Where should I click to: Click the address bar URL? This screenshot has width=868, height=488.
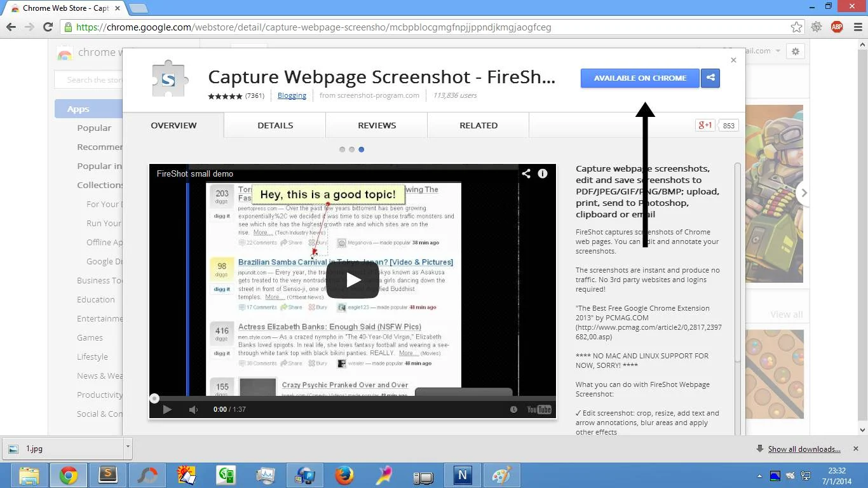pyautogui.click(x=314, y=27)
